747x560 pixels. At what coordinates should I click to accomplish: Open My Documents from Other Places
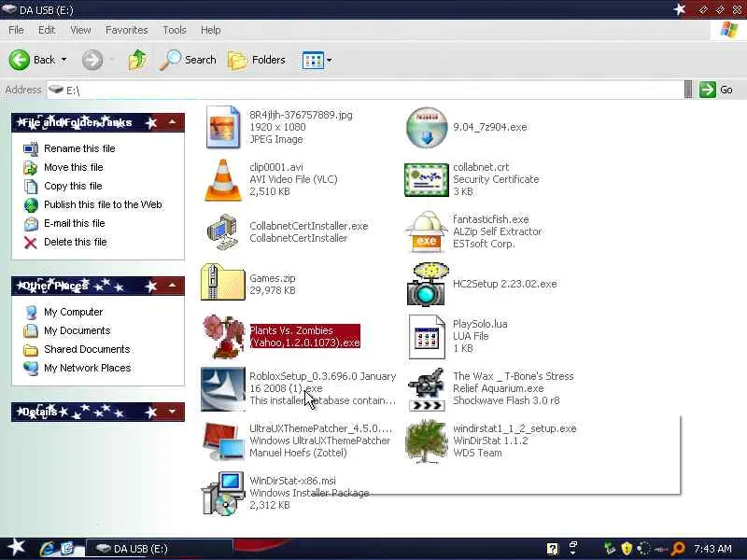point(78,330)
